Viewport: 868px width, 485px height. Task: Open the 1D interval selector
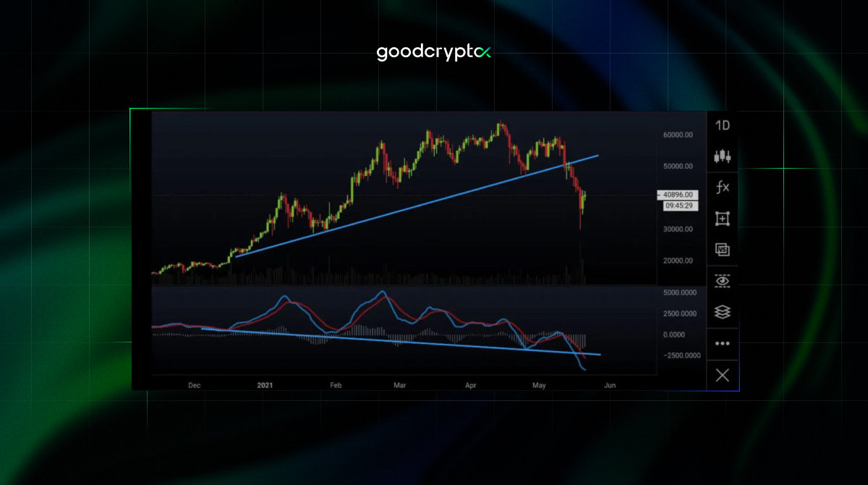721,125
